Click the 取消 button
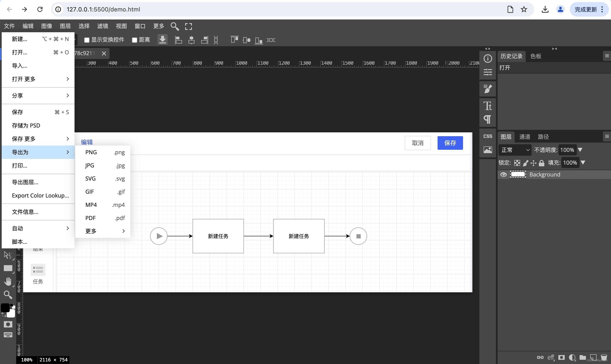The height and width of the screenshot is (364, 611). tap(417, 143)
